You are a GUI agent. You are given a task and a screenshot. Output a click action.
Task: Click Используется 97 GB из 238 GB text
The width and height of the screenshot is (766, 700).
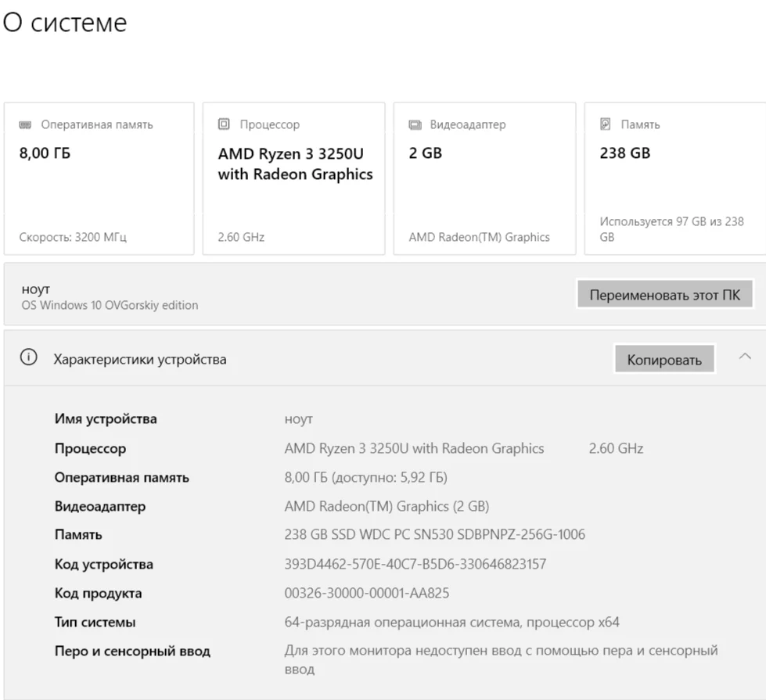point(671,229)
